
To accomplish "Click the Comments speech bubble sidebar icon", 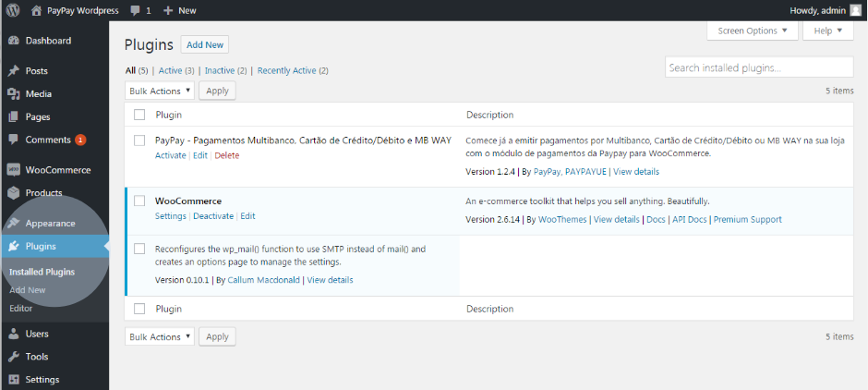I will click(x=14, y=140).
